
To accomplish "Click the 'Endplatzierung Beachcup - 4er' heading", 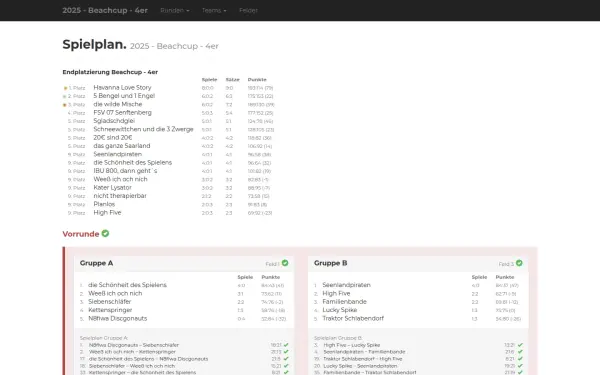I will click(x=110, y=72).
